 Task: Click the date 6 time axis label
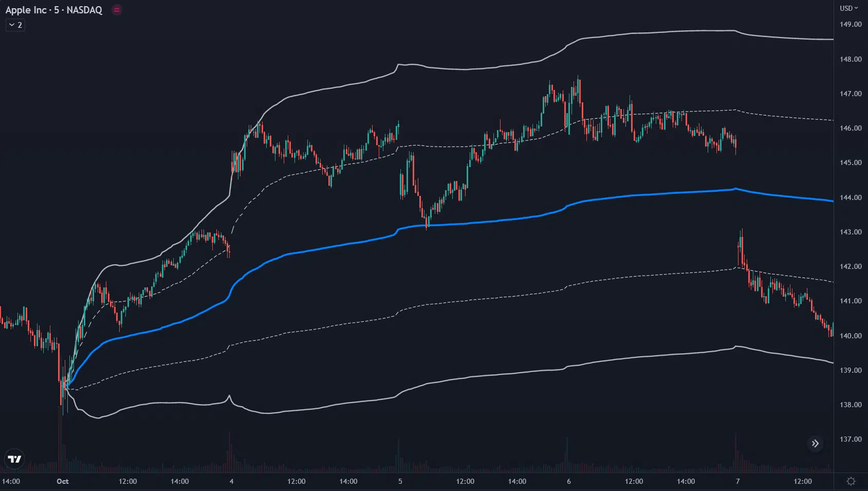point(568,481)
